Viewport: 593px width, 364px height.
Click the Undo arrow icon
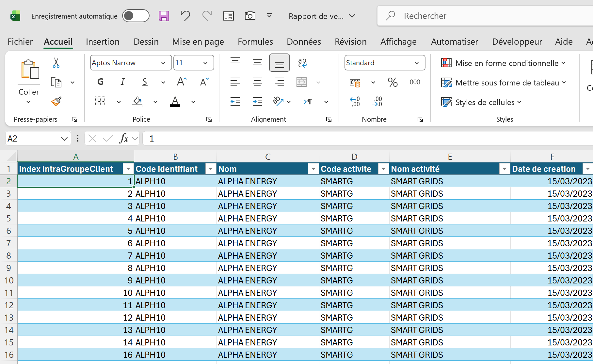[x=185, y=16]
